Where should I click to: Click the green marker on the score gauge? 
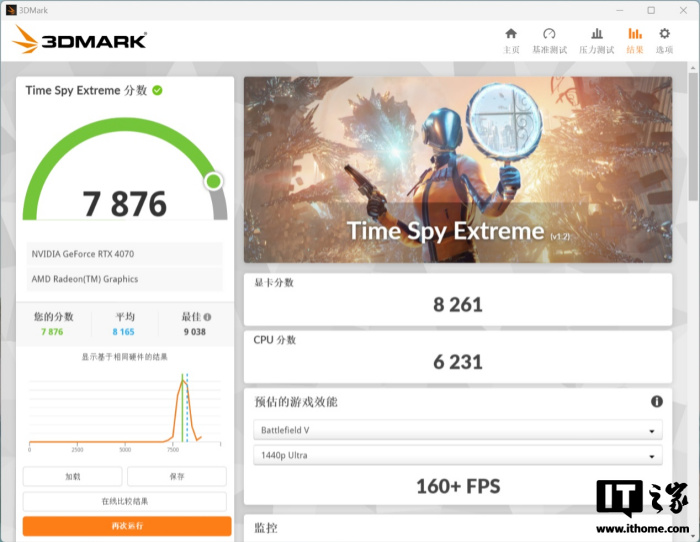(x=213, y=181)
